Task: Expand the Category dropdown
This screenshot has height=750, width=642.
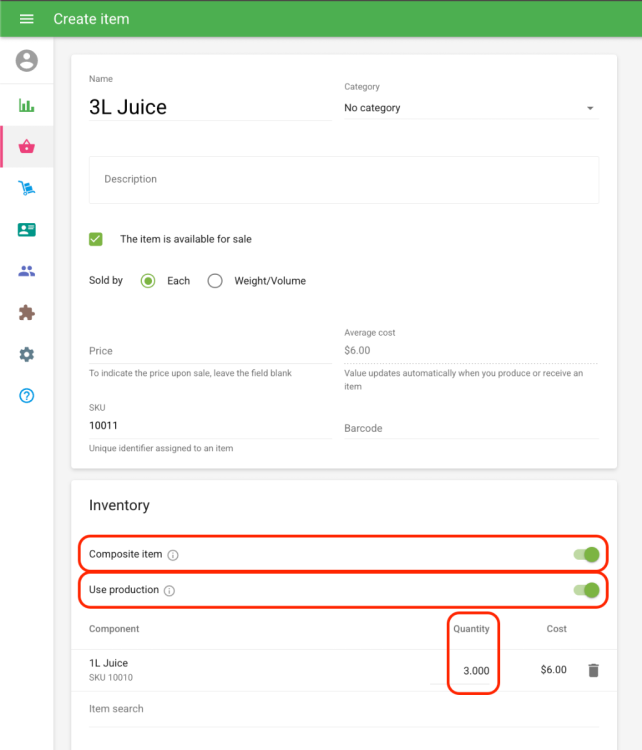Action: [471, 108]
